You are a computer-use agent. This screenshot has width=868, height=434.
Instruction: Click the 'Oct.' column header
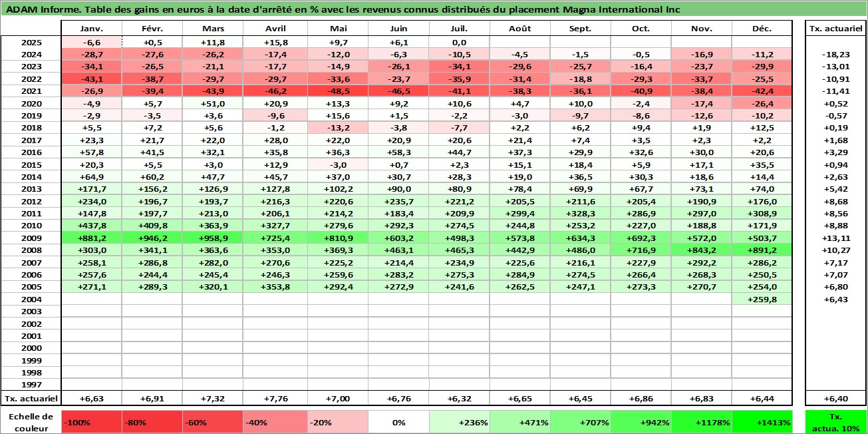point(641,29)
